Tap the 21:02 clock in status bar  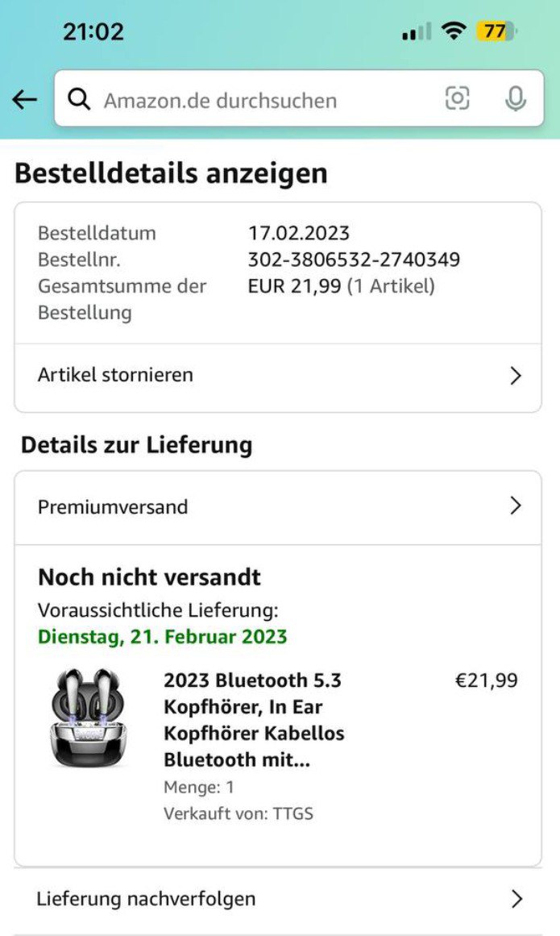[93, 32]
